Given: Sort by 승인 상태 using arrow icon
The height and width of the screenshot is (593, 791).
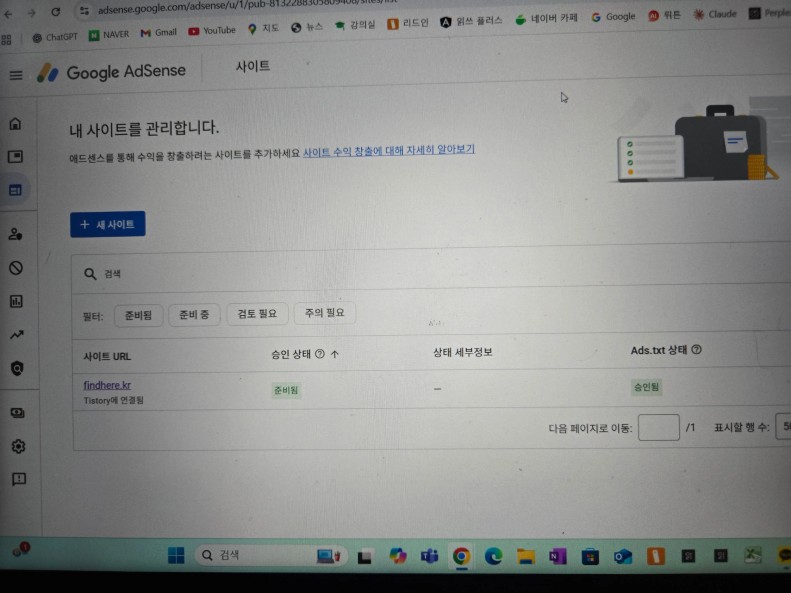Looking at the screenshot, I should click(334, 354).
